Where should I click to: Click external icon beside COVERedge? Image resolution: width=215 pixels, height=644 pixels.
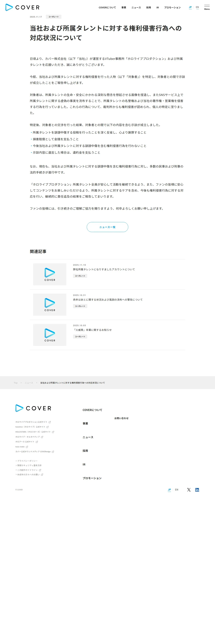pyautogui.click(x=53, y=452)
